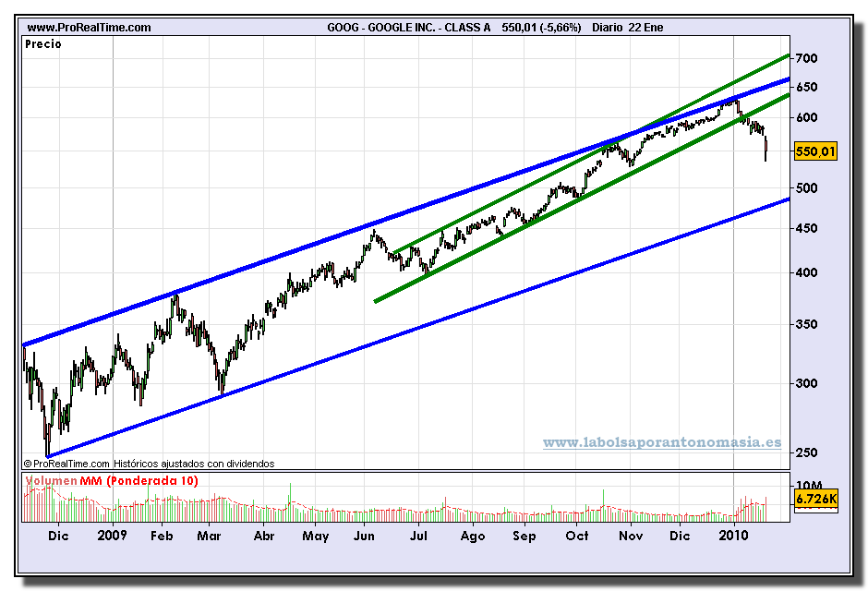This screenshot has width=868, height=591.
Task: Click the yellow 6.726K volume tag
Action: coord(815,499)
